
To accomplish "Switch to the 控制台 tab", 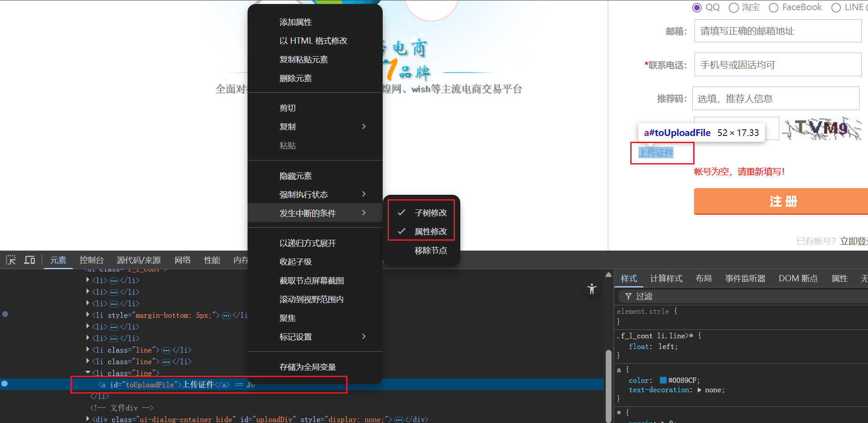I will tap(91, 260).
